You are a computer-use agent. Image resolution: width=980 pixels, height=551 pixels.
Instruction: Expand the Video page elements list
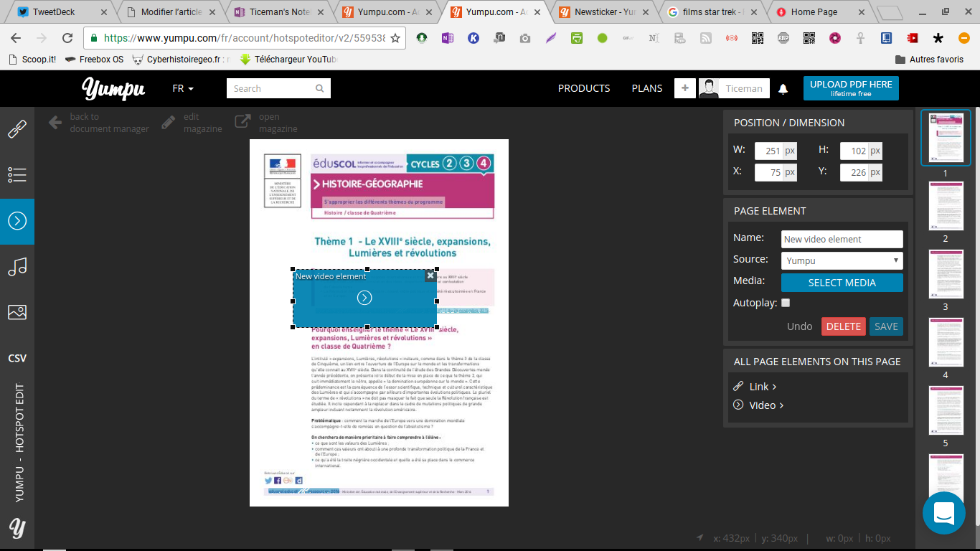tap(765, 405)
